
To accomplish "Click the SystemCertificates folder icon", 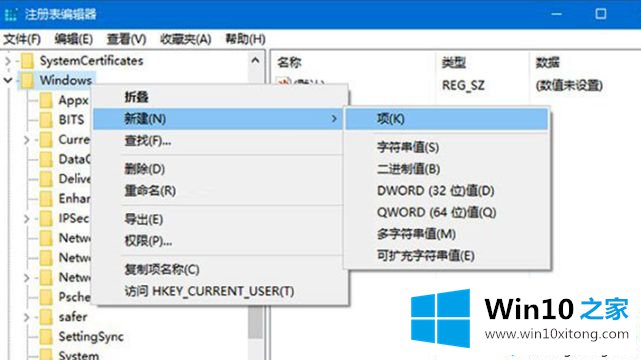I will tap(27, 61).
